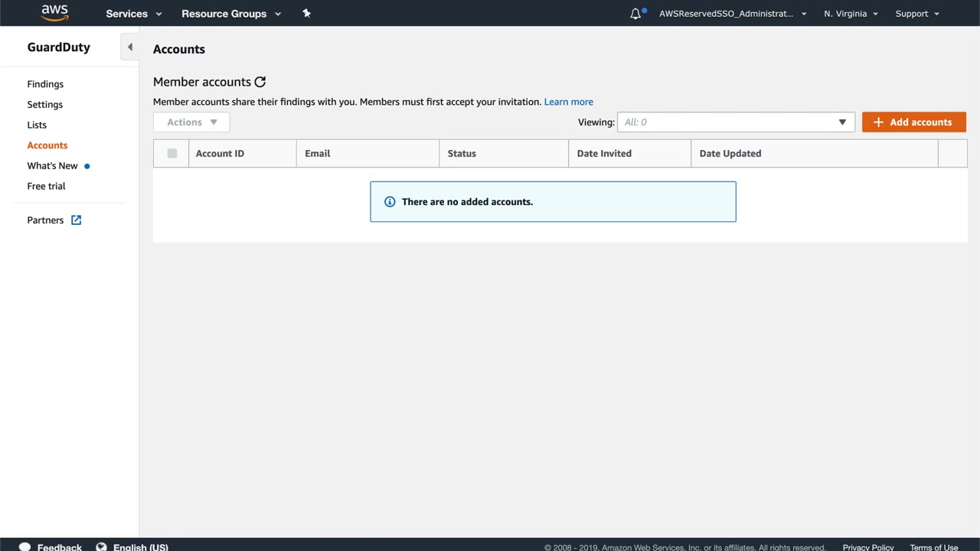Image resolution: width=980 pixels, height=551 pixels.
Task: Click the AWS logo home icon
Action: (55, 13)
